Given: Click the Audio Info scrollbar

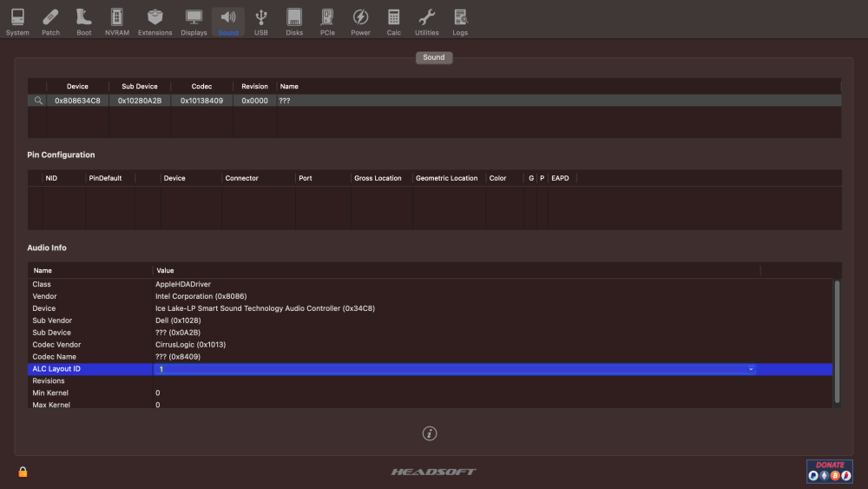Looking at the screenshot, I should 837,341.
